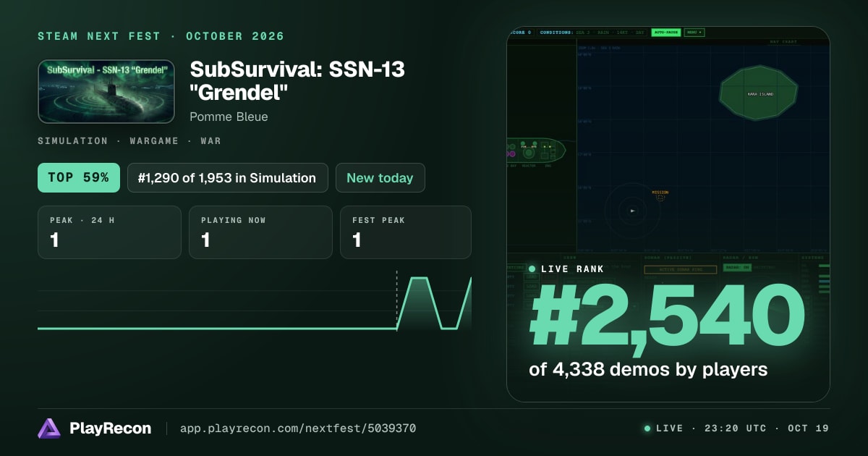Click the SIMULATION genre tag
Viewport: 868px width, 456px height.
tap(72, 140)
